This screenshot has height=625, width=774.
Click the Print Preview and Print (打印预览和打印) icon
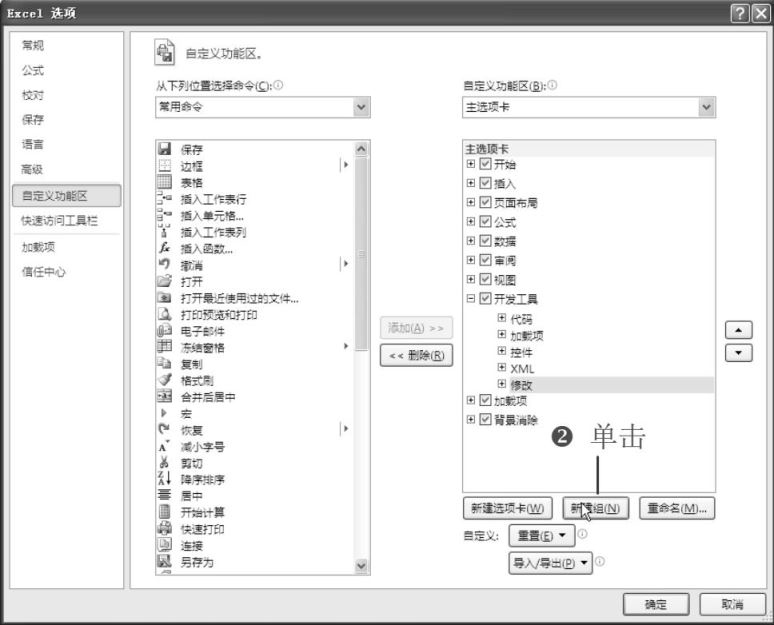coord(164,314)
